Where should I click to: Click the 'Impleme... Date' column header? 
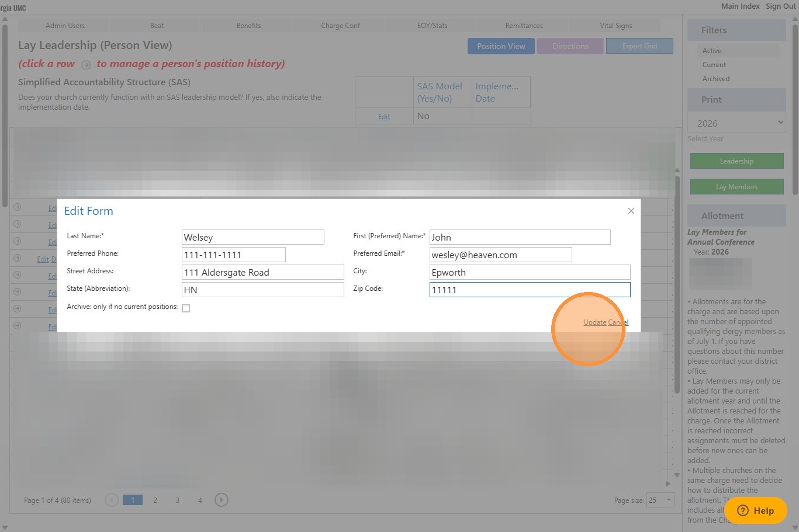click(497, 92)
